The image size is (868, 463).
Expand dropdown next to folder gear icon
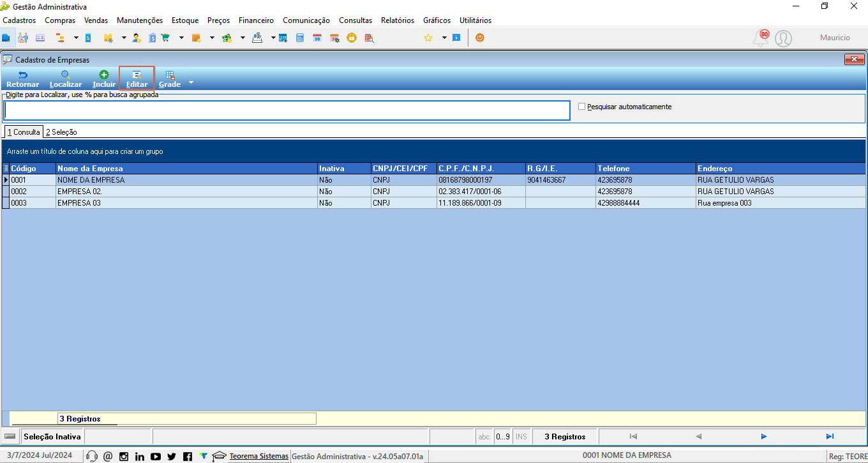(x=124, y=38)
